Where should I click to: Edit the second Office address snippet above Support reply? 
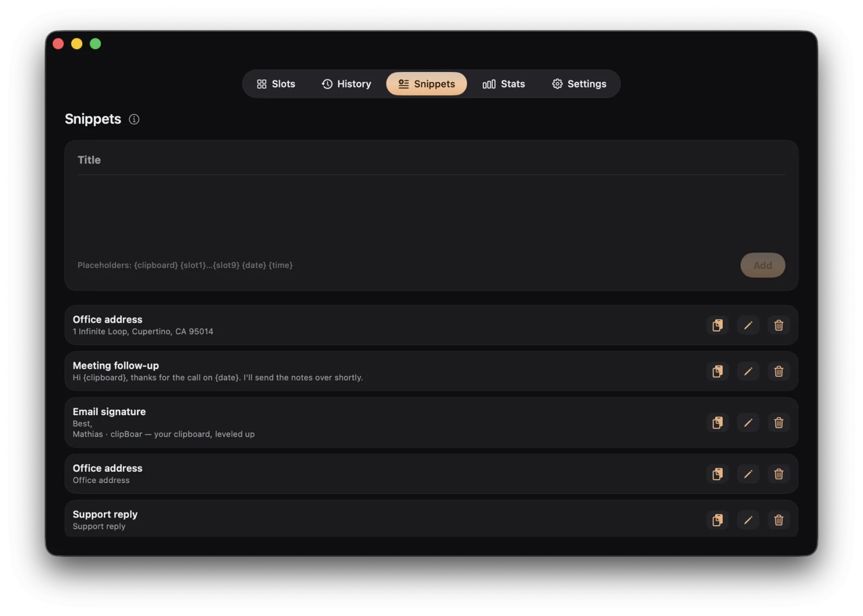(x=748, y=474)
